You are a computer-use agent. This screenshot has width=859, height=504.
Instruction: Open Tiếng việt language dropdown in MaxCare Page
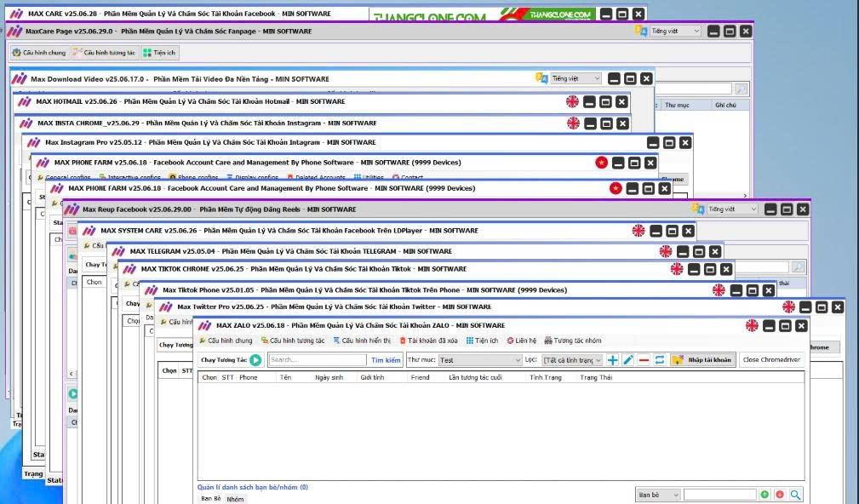(x=675, y=31)
